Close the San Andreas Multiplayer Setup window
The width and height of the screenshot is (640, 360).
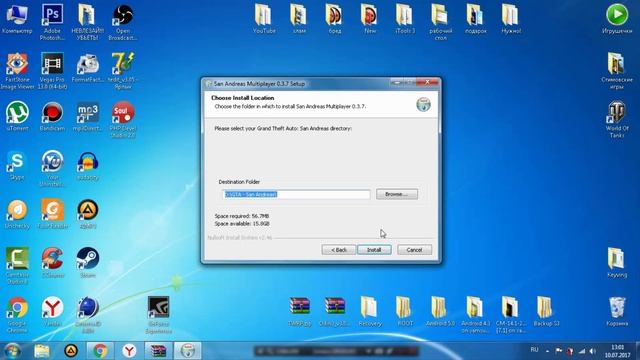point(427,82)
